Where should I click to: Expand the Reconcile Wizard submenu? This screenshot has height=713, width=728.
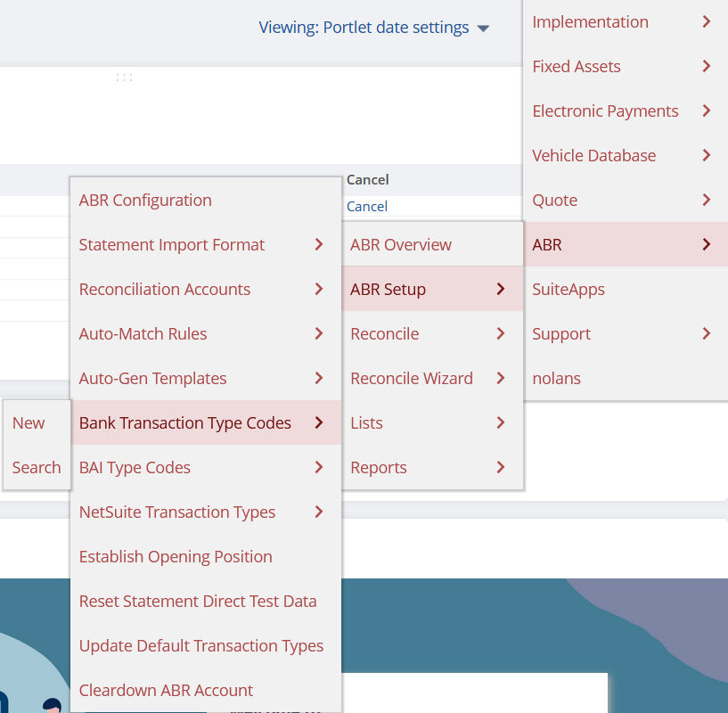point(412,379)
